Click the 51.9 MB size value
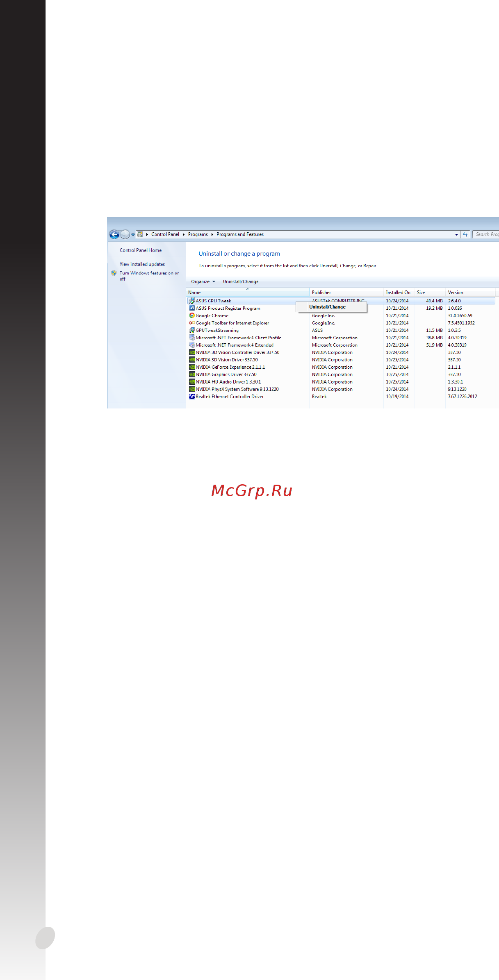The image size is (499, 980). 434,345
